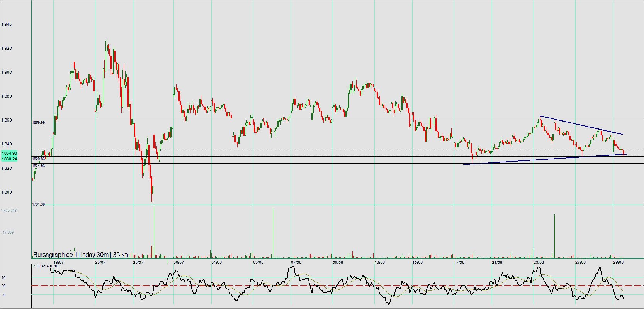
Task: Select the rising blue support trendline
Action: [x=545, y=159]
